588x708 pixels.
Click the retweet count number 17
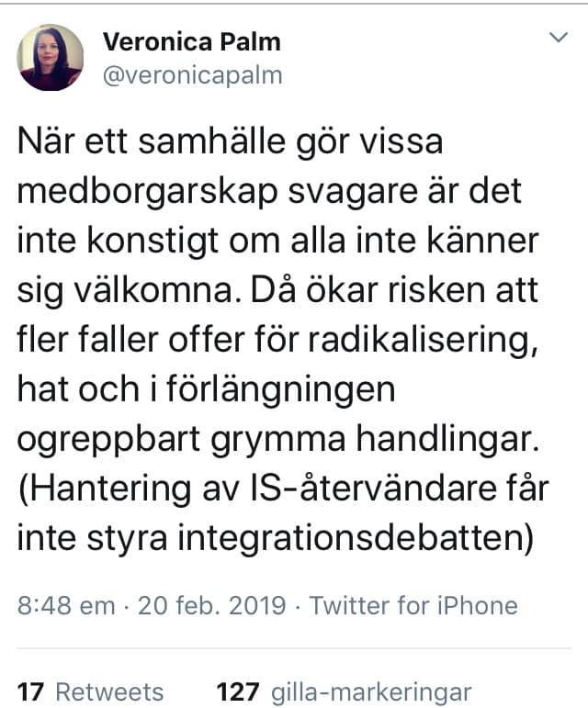tap(30, 691)
